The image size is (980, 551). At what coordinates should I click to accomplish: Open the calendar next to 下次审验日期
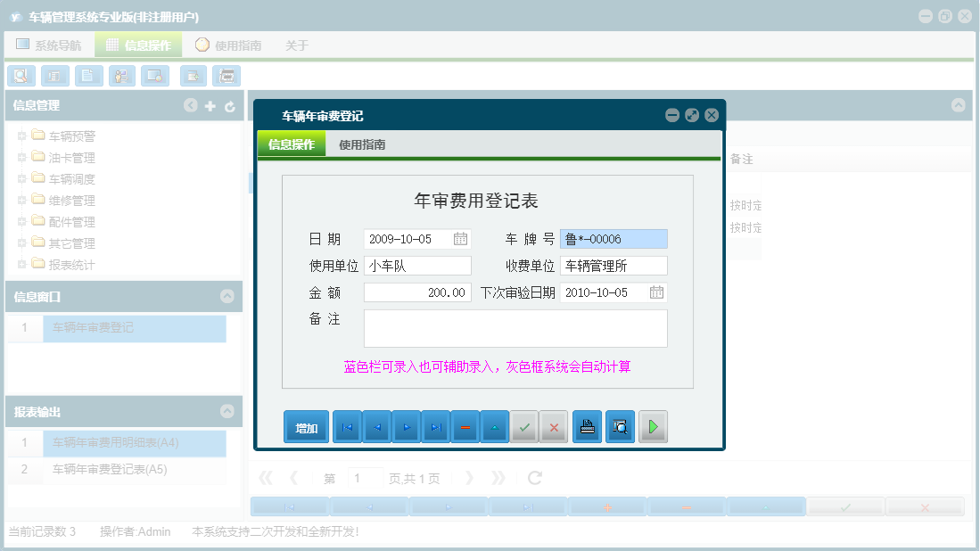coord(658,292)
